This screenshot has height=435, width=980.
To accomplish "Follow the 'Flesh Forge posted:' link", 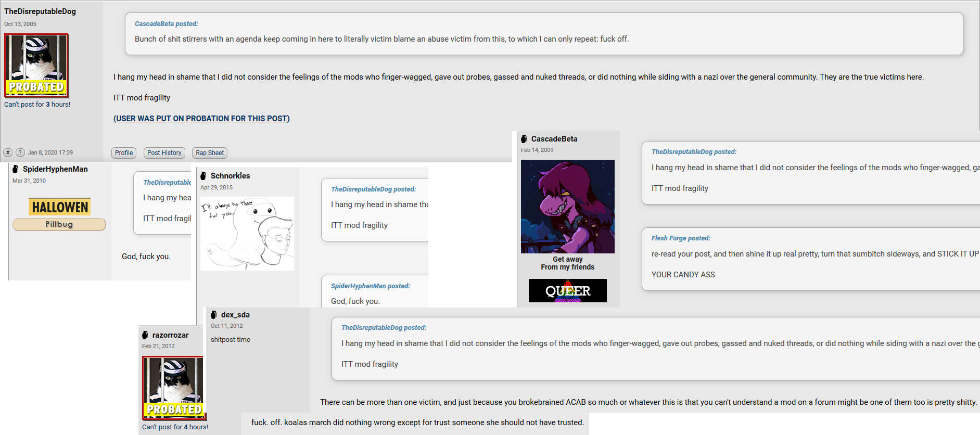I will [681, 238].
